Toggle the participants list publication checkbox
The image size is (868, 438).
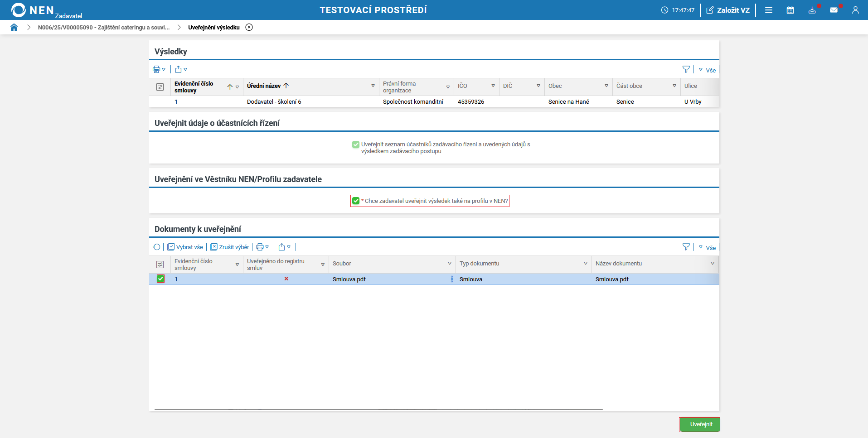click(x=356, y=144)
